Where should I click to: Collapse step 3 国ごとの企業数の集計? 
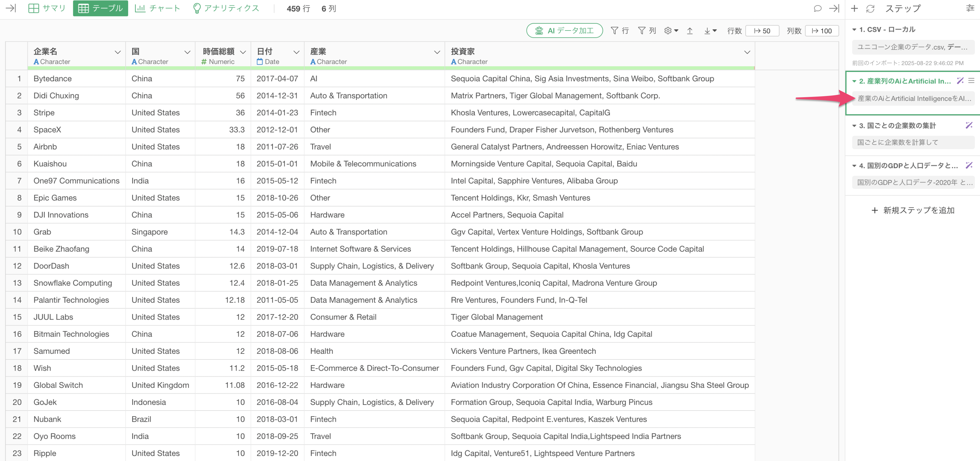pos(854,126)
